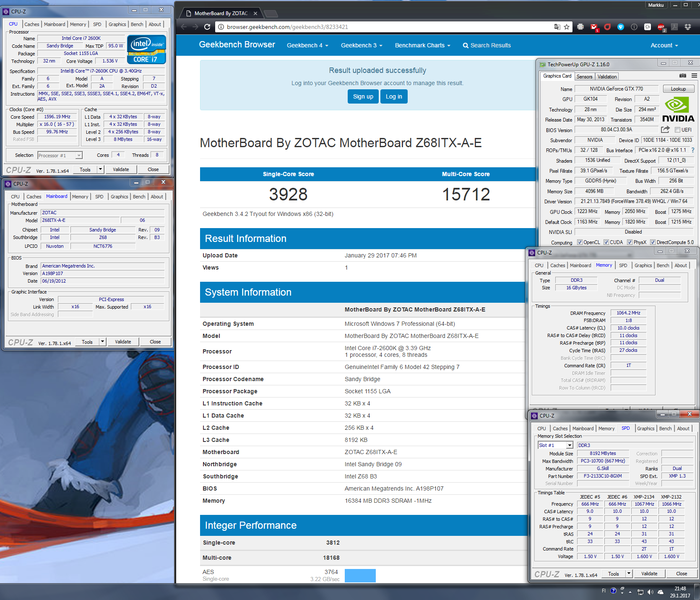Select About tab in CPU-Z SPD window

(683, 429)
